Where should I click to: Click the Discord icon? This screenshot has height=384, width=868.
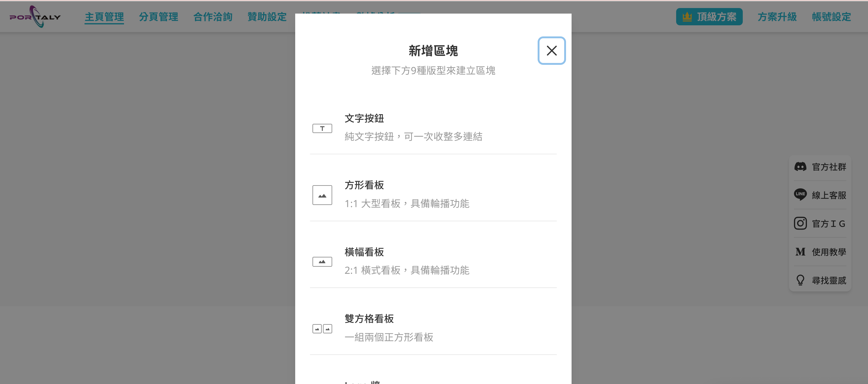tap(800, 167)
